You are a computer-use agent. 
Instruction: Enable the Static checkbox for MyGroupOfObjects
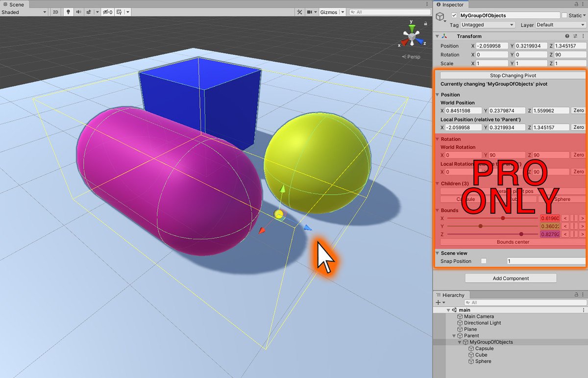pyautogui.click(x=564, y=15)
